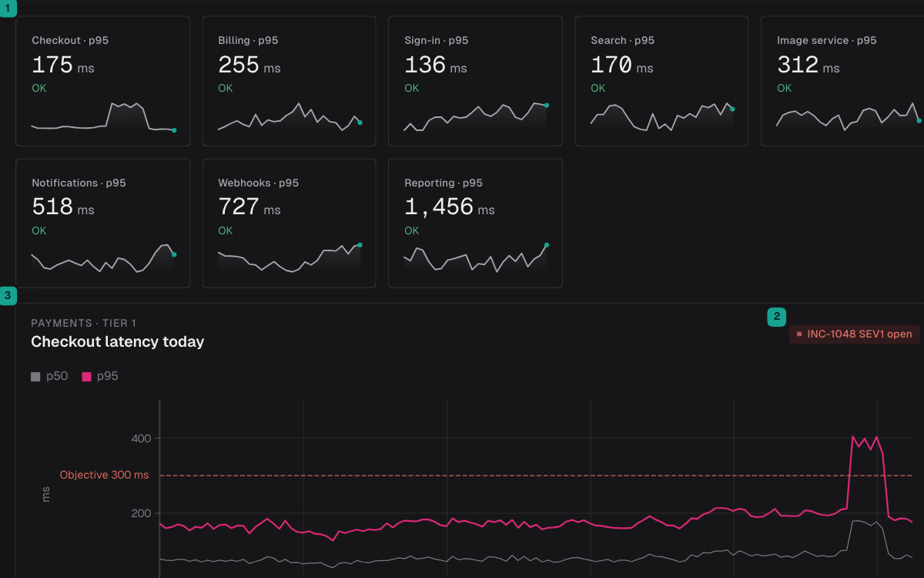Open the Billing p95 metric card

pyautogui.click(x=289, y=81)
